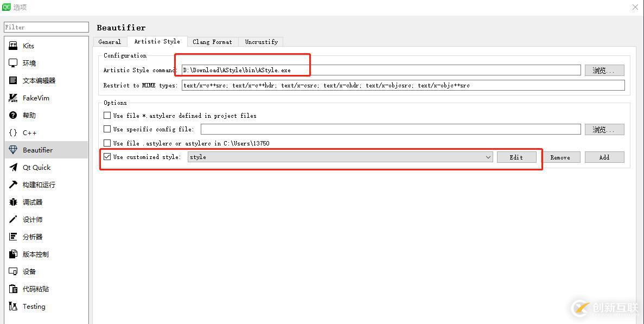
Task: Click the Qt Creator title bar logo
Action: click(6, 7)
